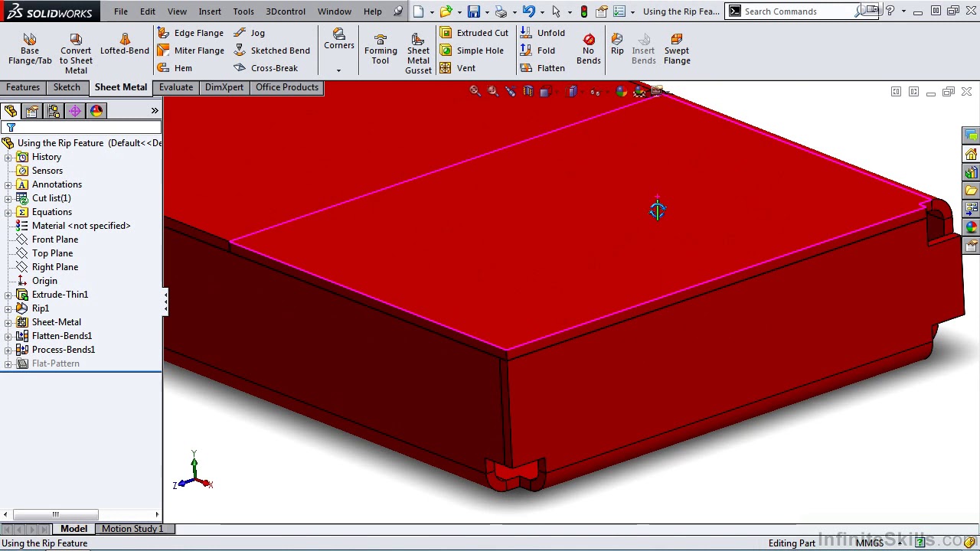Switch to the Evaluate tab
The width and height of the screenshot is (980, 551).
[176, 87]
